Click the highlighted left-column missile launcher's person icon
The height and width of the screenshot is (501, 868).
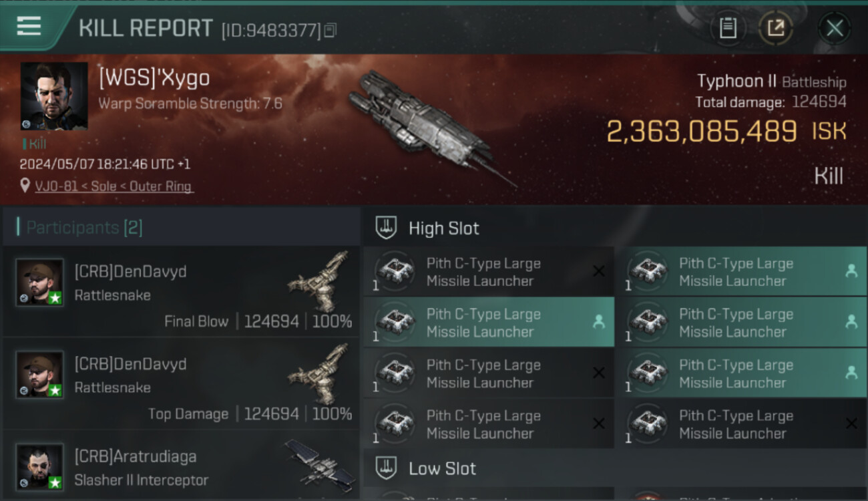click(x=598, y=322)
